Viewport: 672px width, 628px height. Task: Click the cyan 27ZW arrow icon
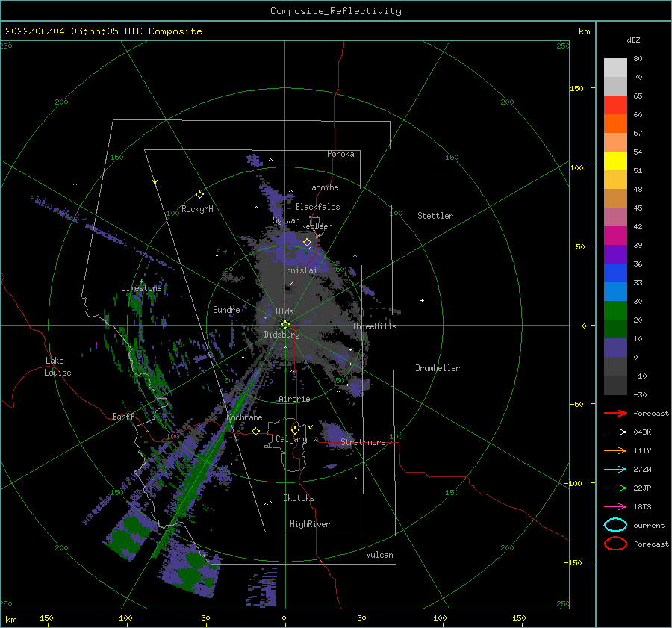615,470
